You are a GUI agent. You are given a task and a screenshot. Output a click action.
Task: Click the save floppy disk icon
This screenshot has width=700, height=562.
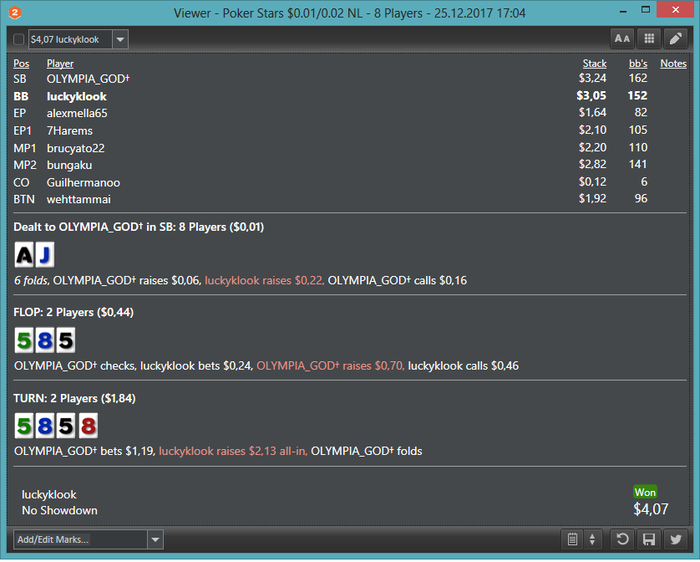pos(649,539)
